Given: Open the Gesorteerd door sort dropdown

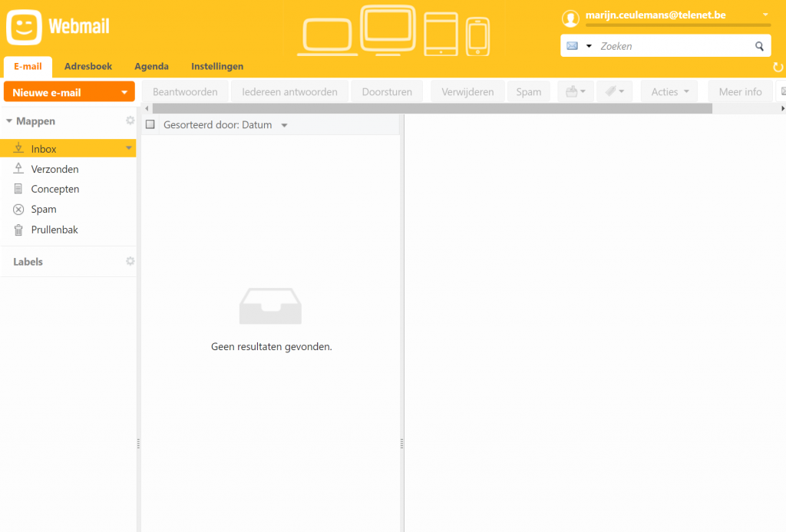Looking at the screenshot, I should click(226, 125).
